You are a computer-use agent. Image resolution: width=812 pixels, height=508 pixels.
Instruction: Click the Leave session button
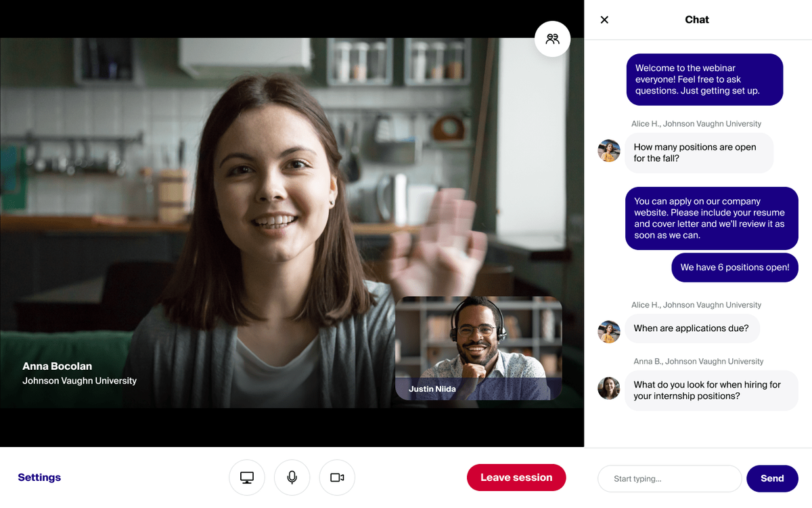tap(516, 478)
